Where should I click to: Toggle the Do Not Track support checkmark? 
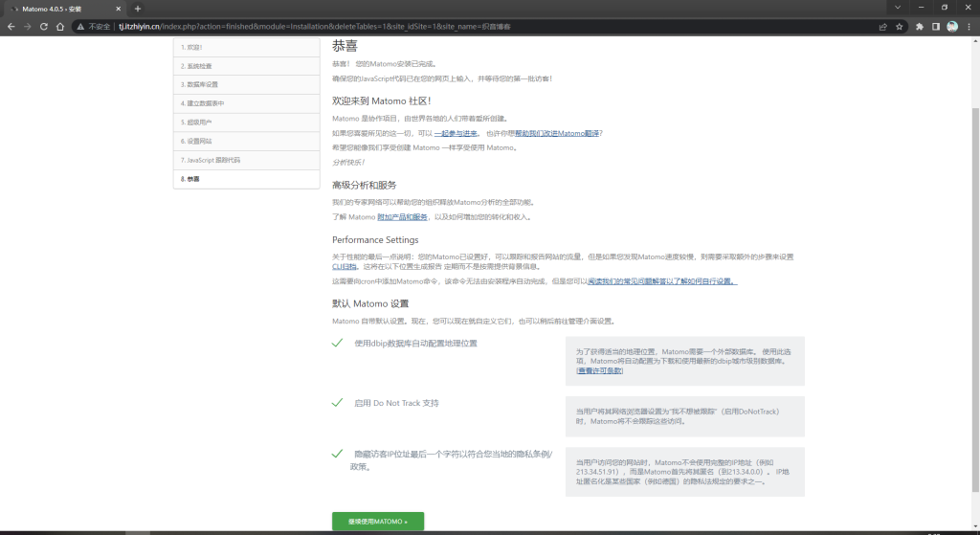[x=338, y=403]
